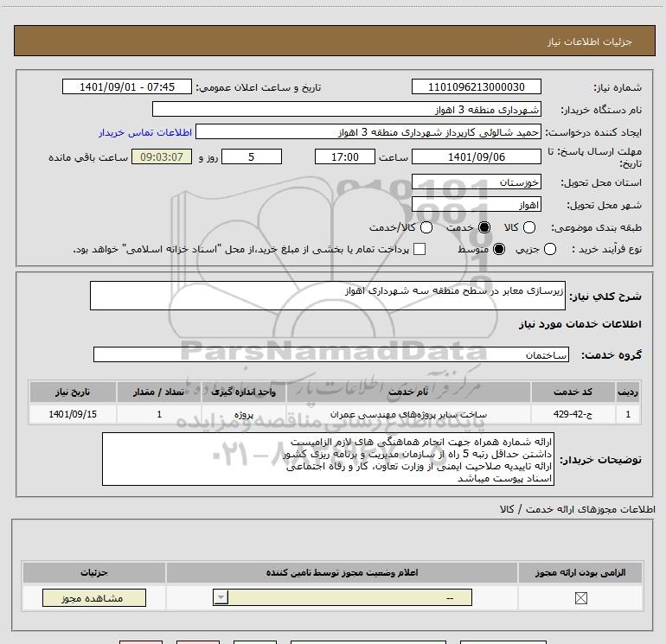Click the الزامی بودن ارائه مجوز header
Screen dimensions: 666x644
click(580, 572)
